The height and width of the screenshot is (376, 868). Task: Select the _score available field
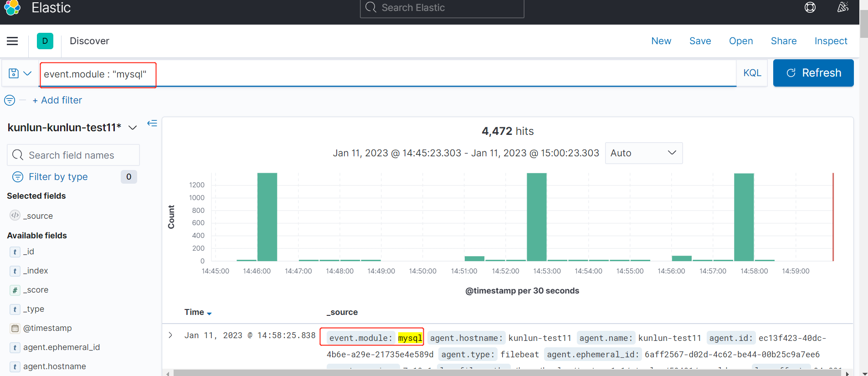(x=36, y=290)
